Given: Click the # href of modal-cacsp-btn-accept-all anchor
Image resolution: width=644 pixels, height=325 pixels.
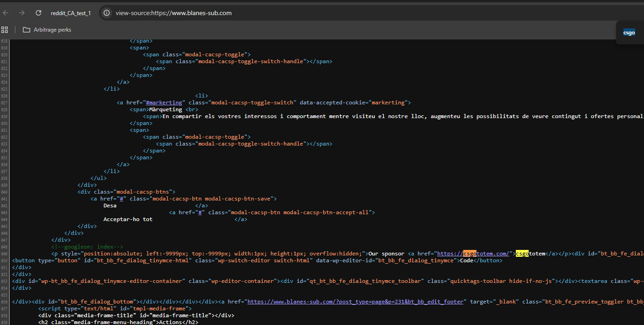Looking at the screenshot, I should pyautogui.click(x=200, y=212).
